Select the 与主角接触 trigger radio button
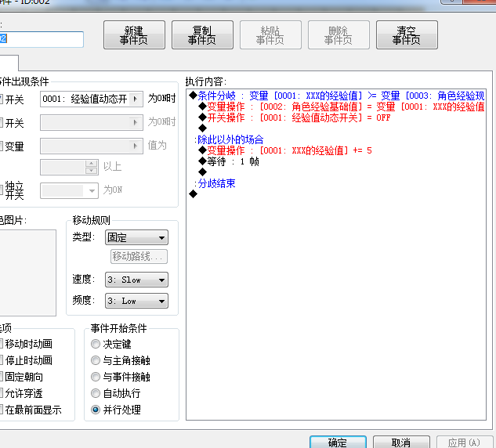 [96, 360]
